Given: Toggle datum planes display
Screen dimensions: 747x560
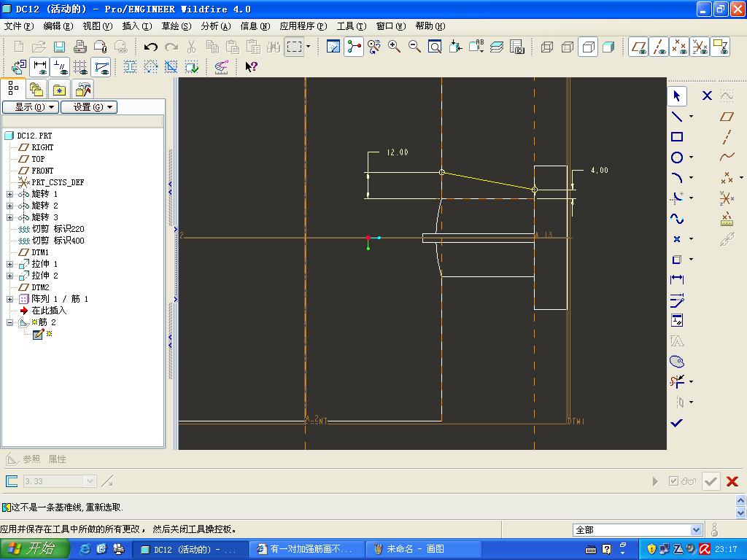Looking at the screenshot, I should 638,47.
